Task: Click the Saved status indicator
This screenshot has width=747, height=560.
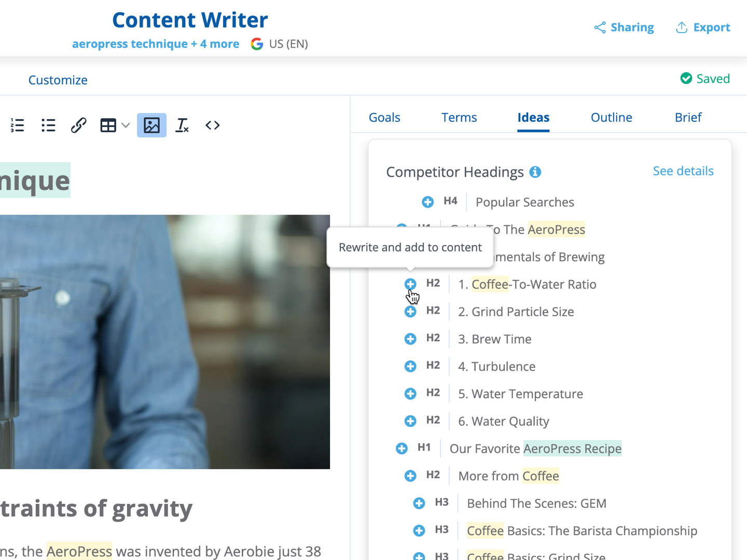Action: tap(705, 78)
